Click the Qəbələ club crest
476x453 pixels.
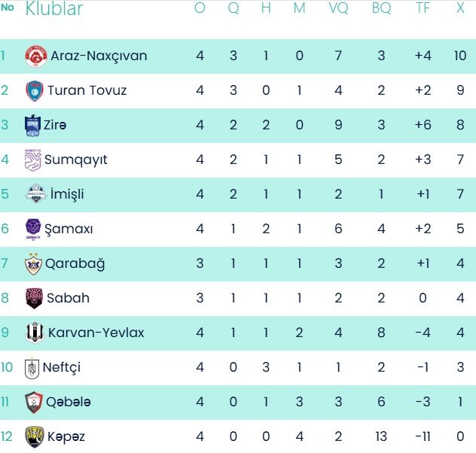pos(35,403)
